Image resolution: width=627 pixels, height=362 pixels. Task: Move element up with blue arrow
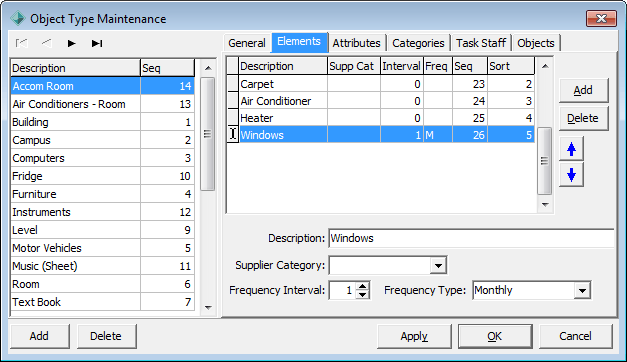[x=571, y=149]
